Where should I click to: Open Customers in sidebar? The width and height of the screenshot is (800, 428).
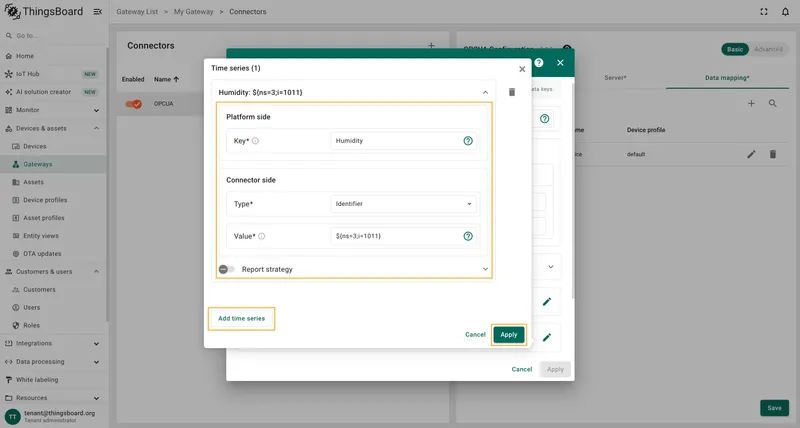(x=54, y=290)
